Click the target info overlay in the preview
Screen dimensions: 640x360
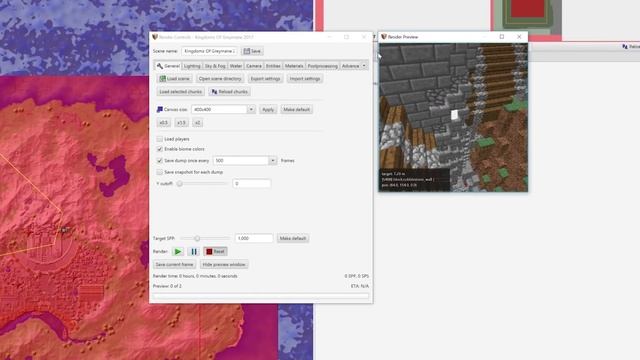[x=414, y=179]
